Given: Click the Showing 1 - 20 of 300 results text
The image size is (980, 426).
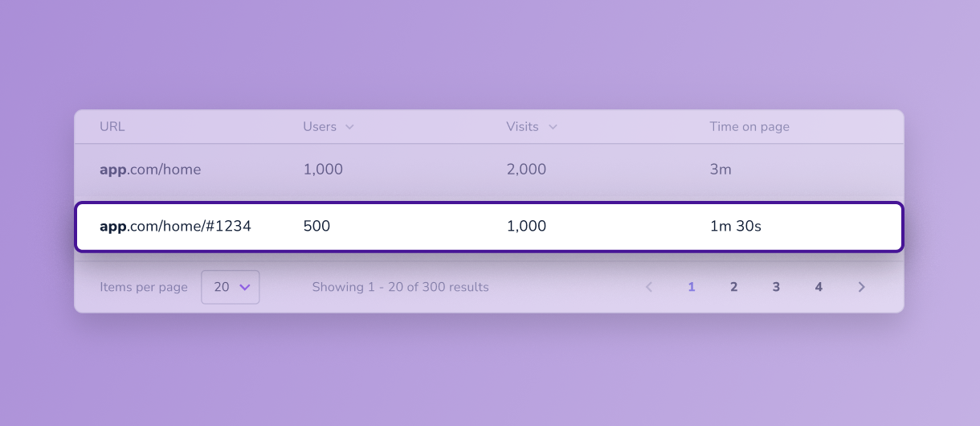Looking at the screenshot, I should [400, 287].
